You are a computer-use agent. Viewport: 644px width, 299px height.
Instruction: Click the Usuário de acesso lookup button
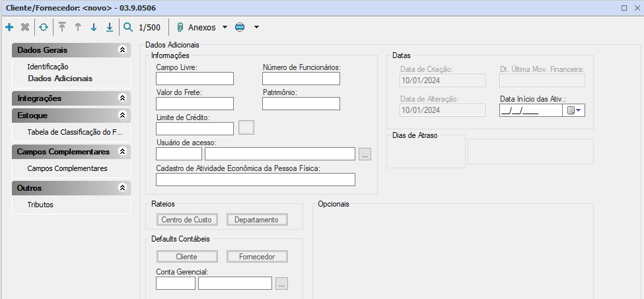[x=365, y=154]
